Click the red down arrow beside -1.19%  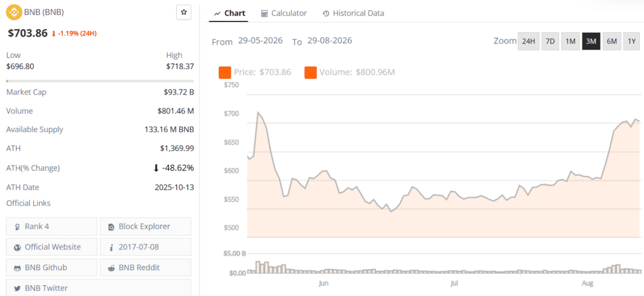pyautogui.click(x=53, y=34)
